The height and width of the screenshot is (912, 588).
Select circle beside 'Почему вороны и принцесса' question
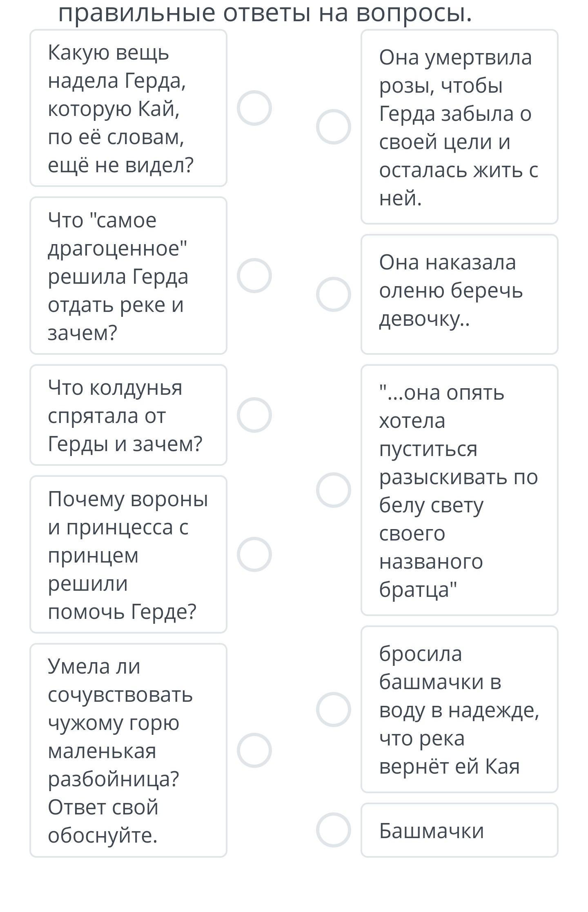pyautogui.click(x=254, y=554)
